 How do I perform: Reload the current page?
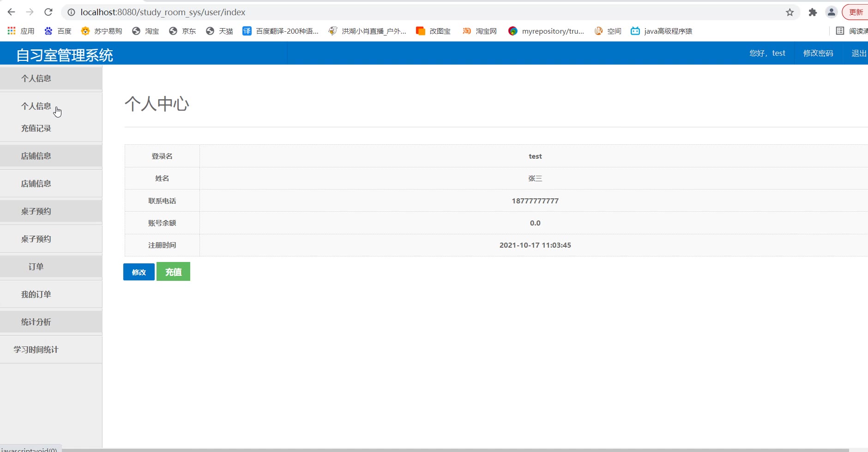click(x=48, y=12)
